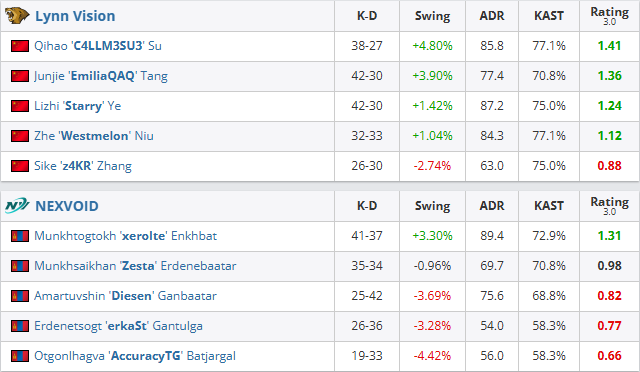The image size is (640, 372).
Task: Open Junjie 'EmiliaQAQ' Tang player profile
Action: [x=101, y=76]
